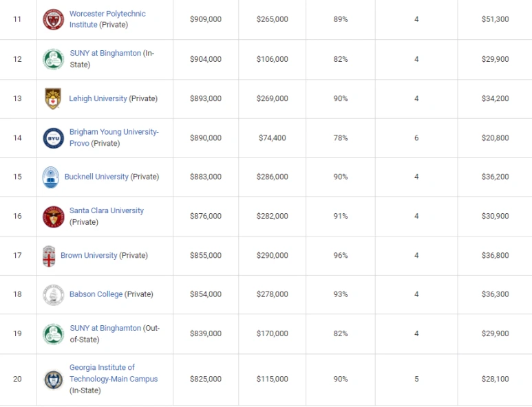Visit the Santa Clara University link
This screenshot has height=407, width=532.
pos(107,210)
